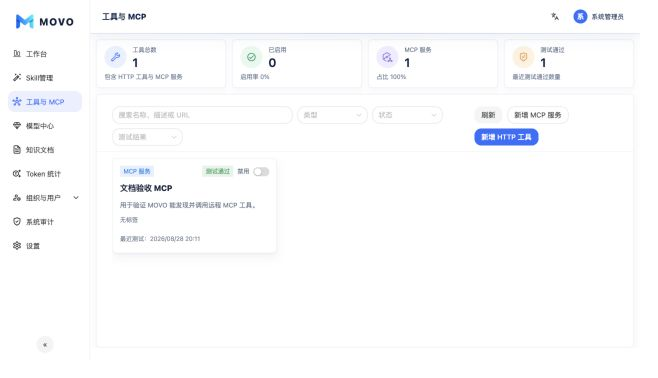The image size is (658, 378).
Task: Click the 工具与 MCP sidebar icon
Action: tap(17, 102)
